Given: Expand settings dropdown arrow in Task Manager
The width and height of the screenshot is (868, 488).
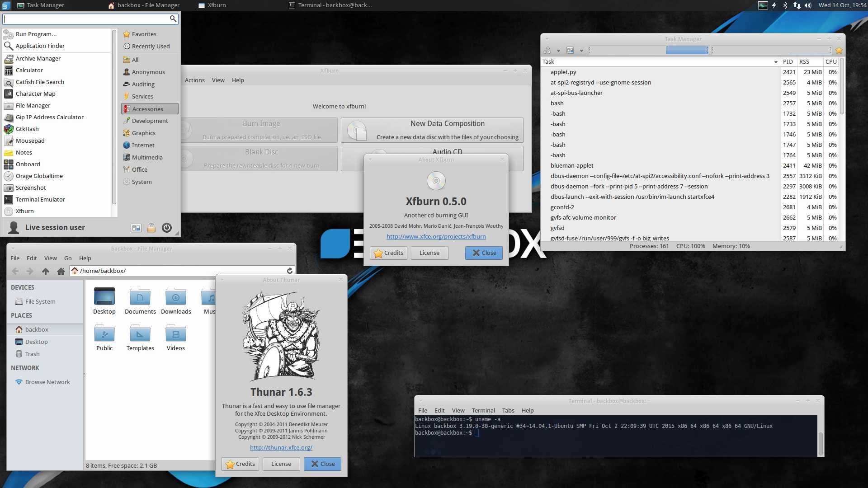Looking at the screenshot, I should click(581, 51).
